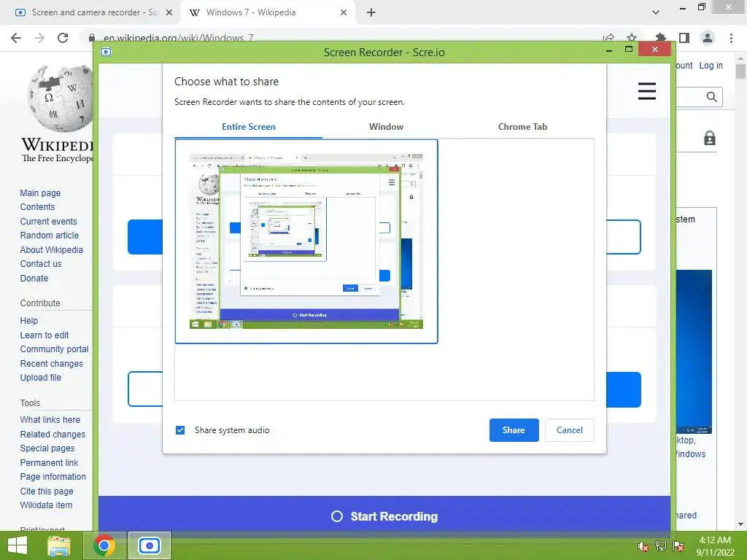Click the taskbar clock showing 4:12 AM

point(715,546)
